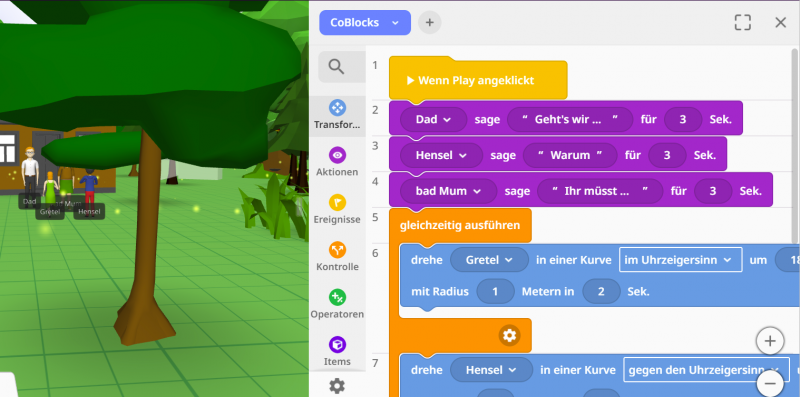
Task: Click the gear on the orange block
Action: 509,336
